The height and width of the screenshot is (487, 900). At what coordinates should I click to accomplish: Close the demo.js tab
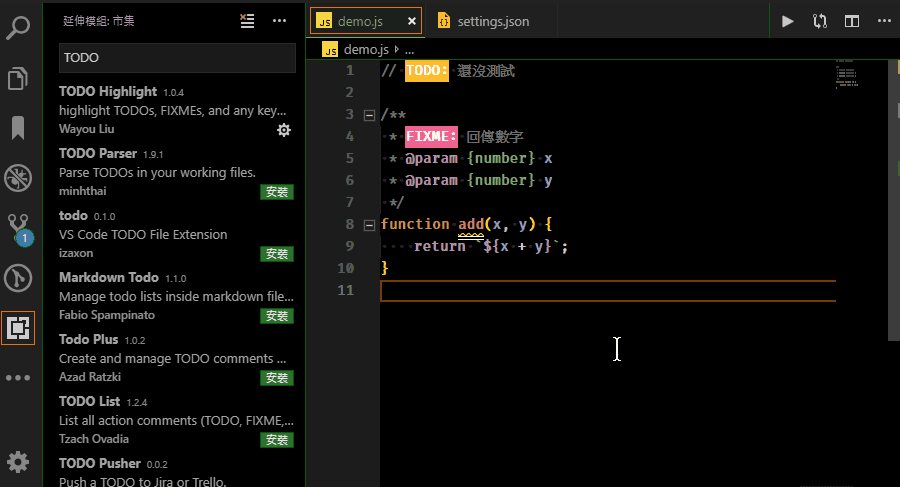click(x=412, y=21)
